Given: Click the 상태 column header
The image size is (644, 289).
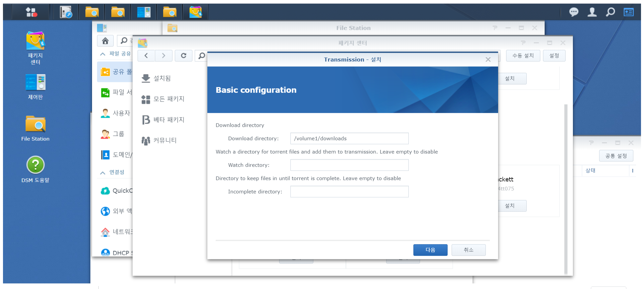Looking at the screenshot, I should point(606,171).
